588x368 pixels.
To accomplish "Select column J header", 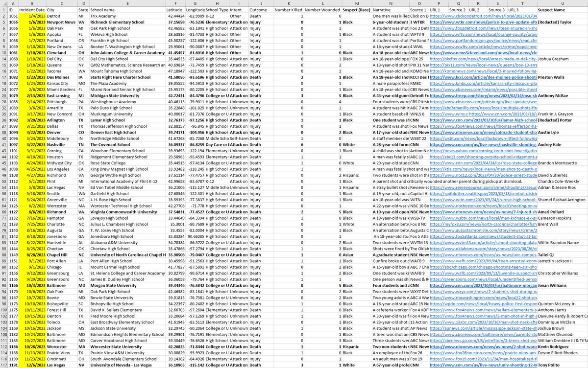I will 260,3.
